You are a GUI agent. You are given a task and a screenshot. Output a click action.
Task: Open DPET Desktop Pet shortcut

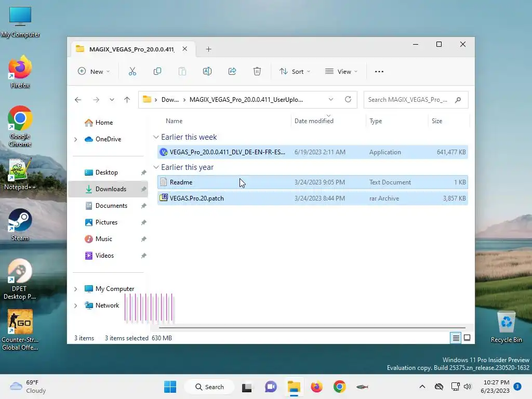tap(19, 280)
